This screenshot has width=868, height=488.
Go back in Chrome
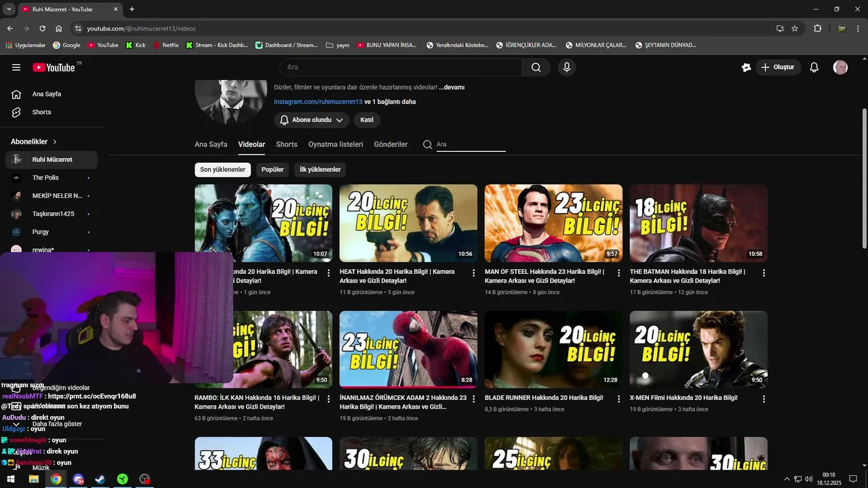9,28
